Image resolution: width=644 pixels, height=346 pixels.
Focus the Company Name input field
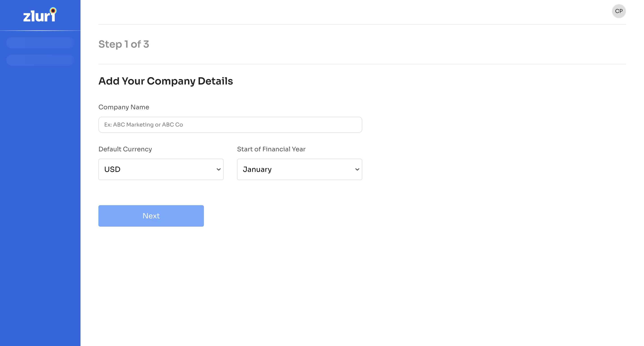(230, 125)
